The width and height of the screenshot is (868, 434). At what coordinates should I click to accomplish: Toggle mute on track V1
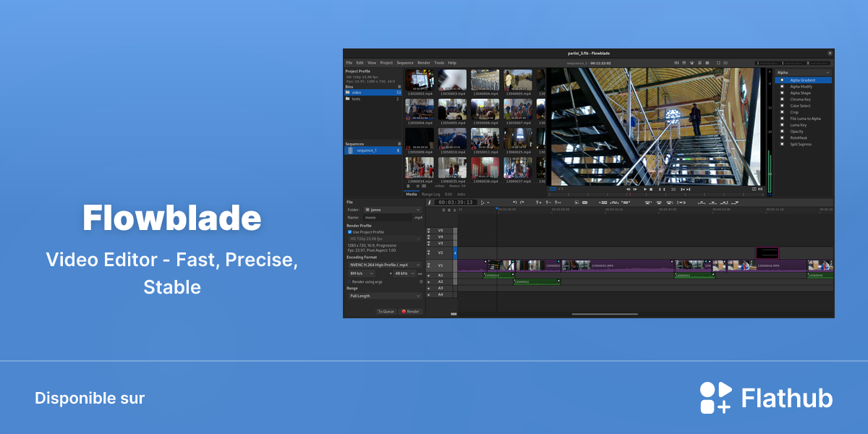click(x=428, y=266)
